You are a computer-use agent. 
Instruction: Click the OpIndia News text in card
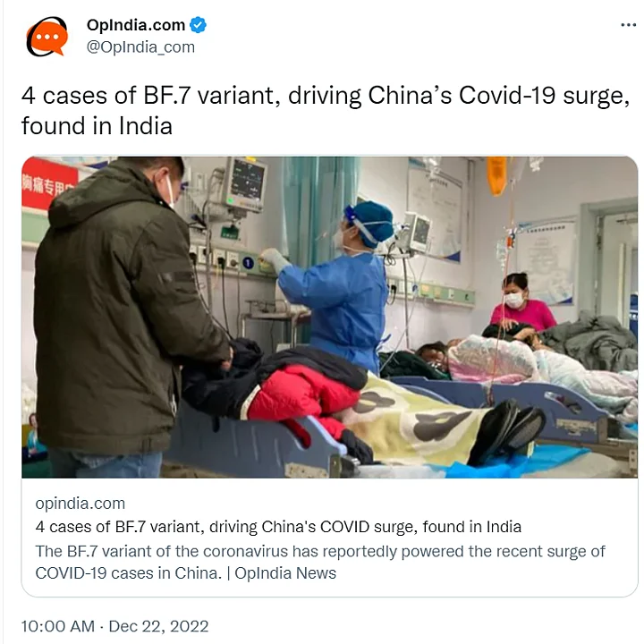pos(285,573)
